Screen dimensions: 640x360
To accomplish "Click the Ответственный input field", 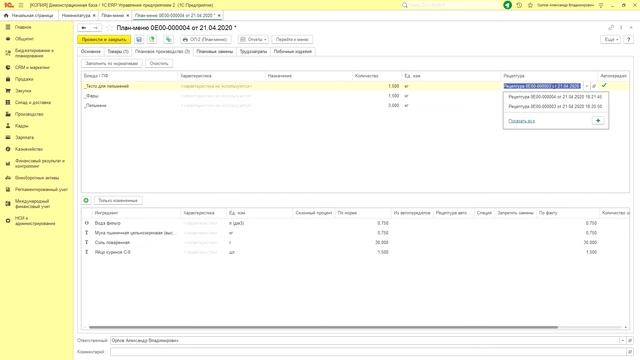I will [x=364, y=340].
